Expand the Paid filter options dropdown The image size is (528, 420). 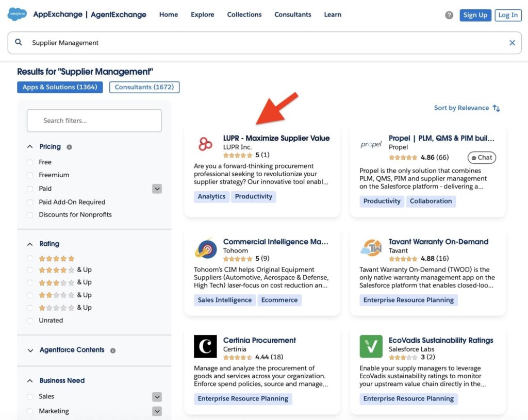pos(157,189)
